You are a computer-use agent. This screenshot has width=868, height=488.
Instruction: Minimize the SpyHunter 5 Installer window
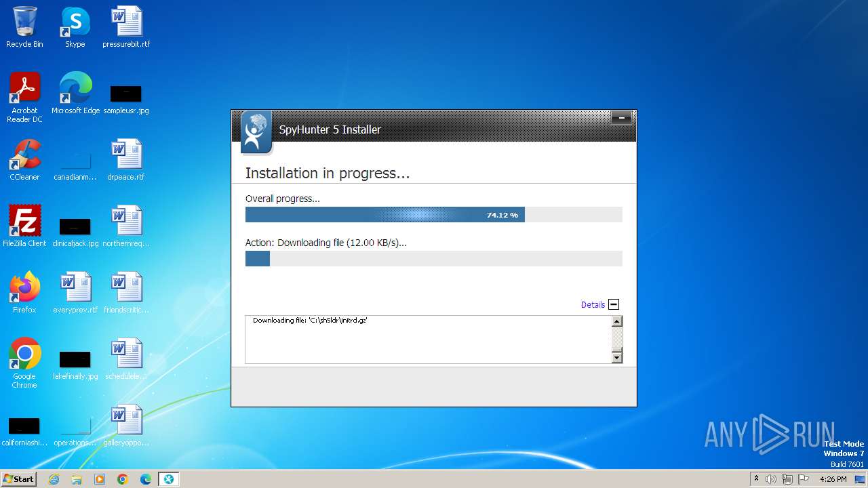(621, 119)
